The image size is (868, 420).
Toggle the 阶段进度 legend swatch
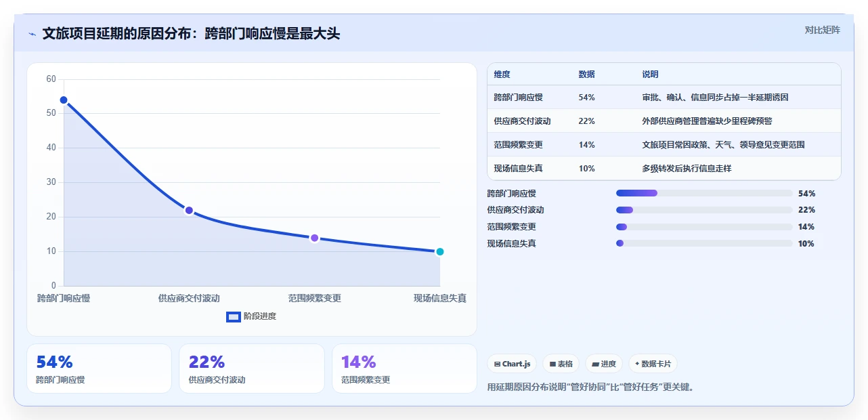click(233, 316)
